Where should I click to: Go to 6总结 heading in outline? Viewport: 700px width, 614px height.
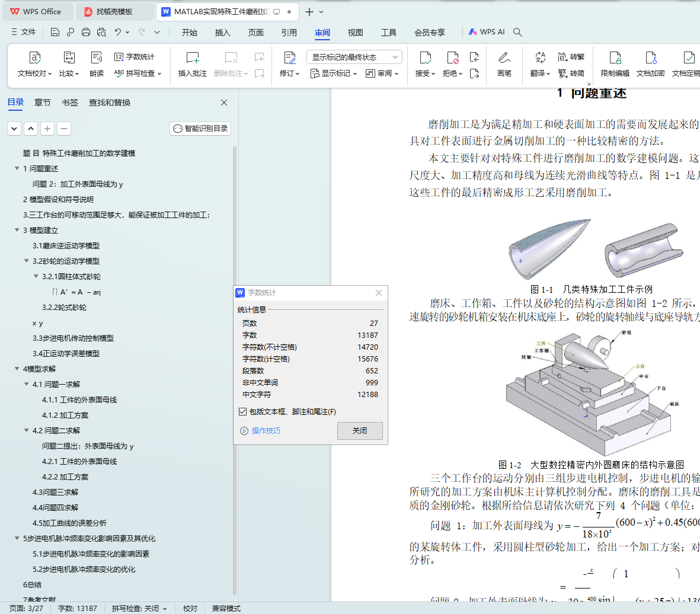[32, 584]
